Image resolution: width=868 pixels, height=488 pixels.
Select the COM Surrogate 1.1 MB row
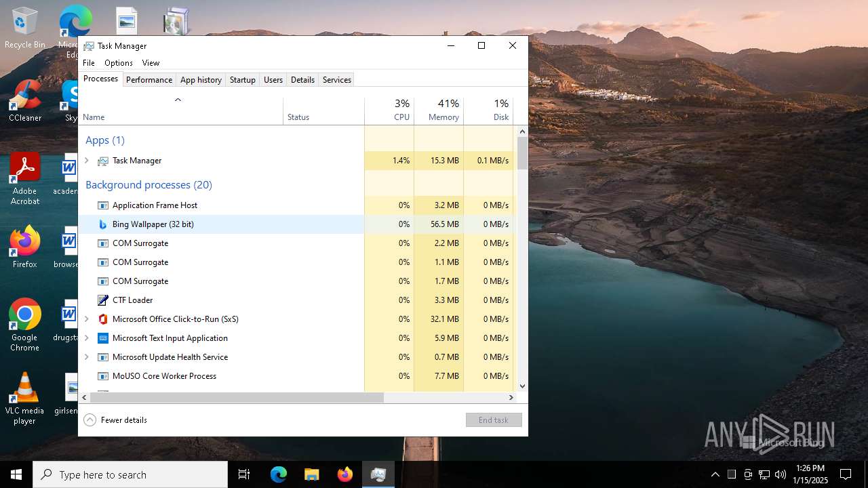pos(296,262)
